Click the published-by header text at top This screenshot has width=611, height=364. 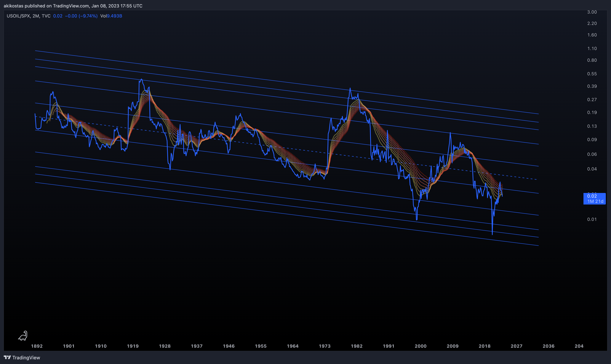point(73,6)
